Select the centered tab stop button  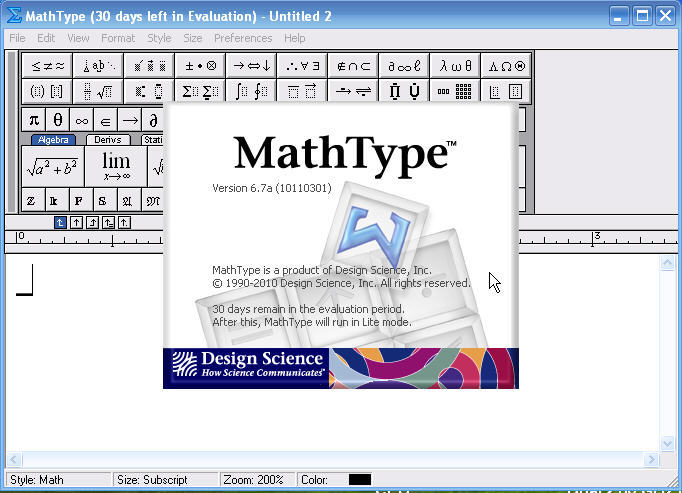click(x=76, y=223)
